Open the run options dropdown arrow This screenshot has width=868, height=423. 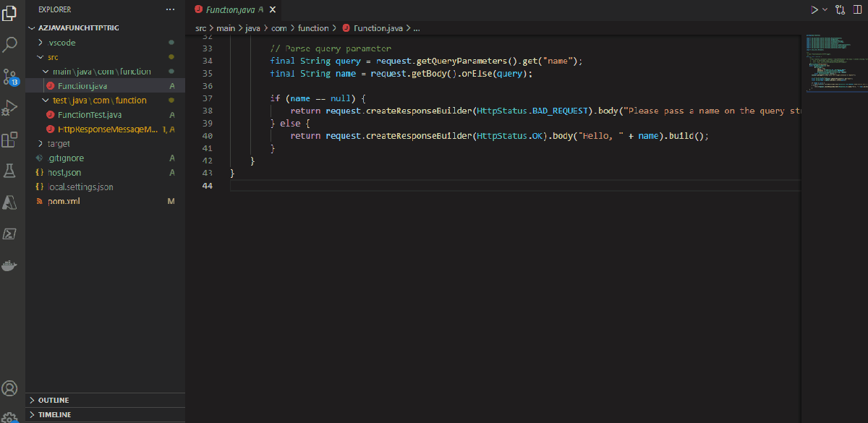pos(825,9)
